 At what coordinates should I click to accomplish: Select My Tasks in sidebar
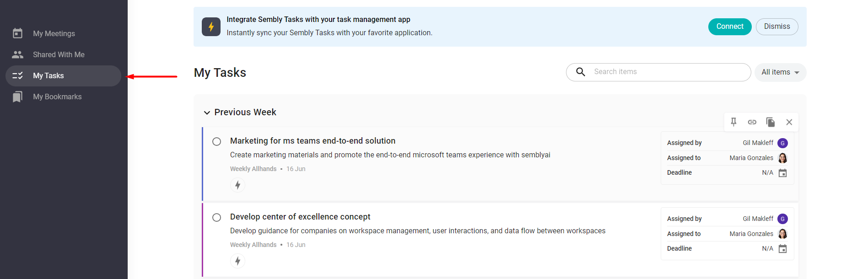(63, 75)
